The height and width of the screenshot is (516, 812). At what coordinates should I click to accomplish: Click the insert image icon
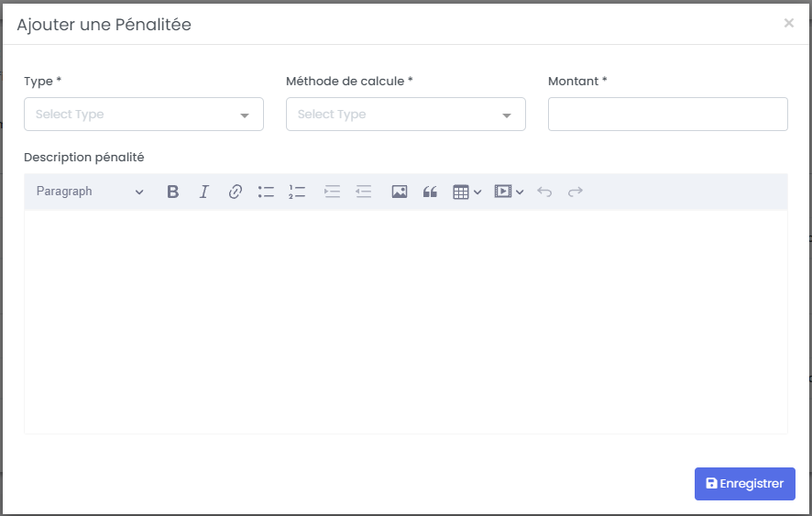399,192
